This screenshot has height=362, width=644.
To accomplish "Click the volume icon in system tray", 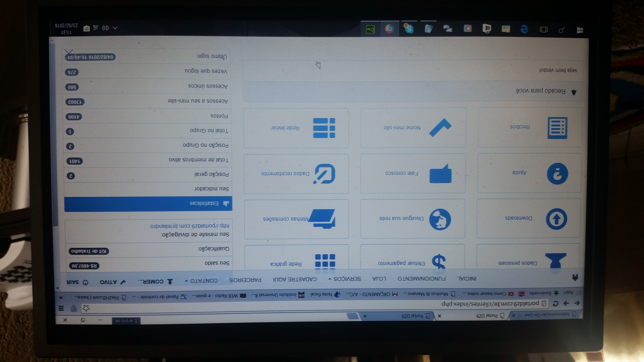I will [106, 28].
